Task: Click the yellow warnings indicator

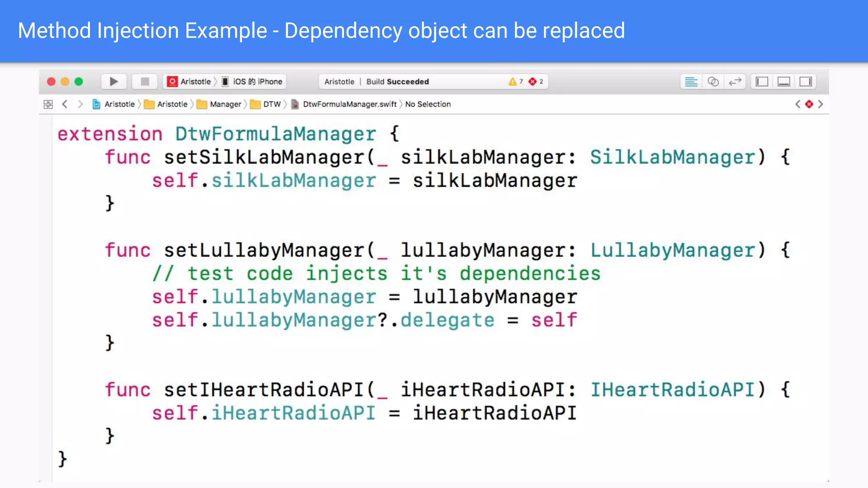Action: coord(515,81)
